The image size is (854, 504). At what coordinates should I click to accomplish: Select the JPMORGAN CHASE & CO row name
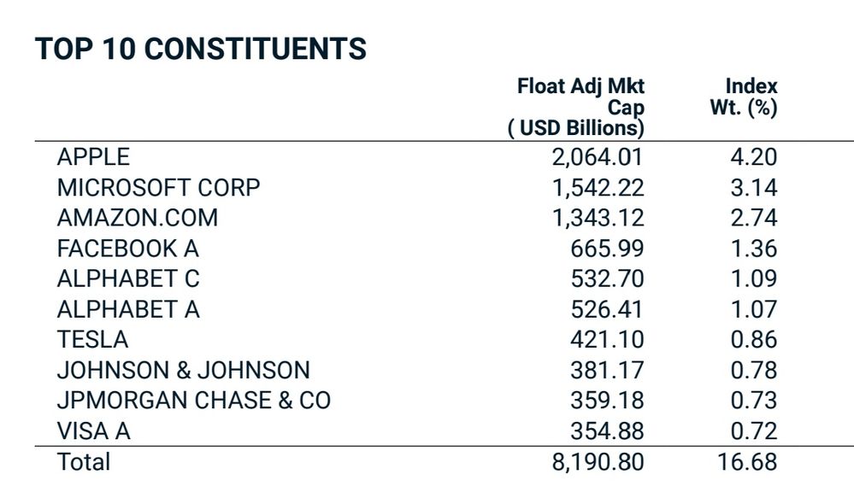pyautogui.click(x=193, y=401)
